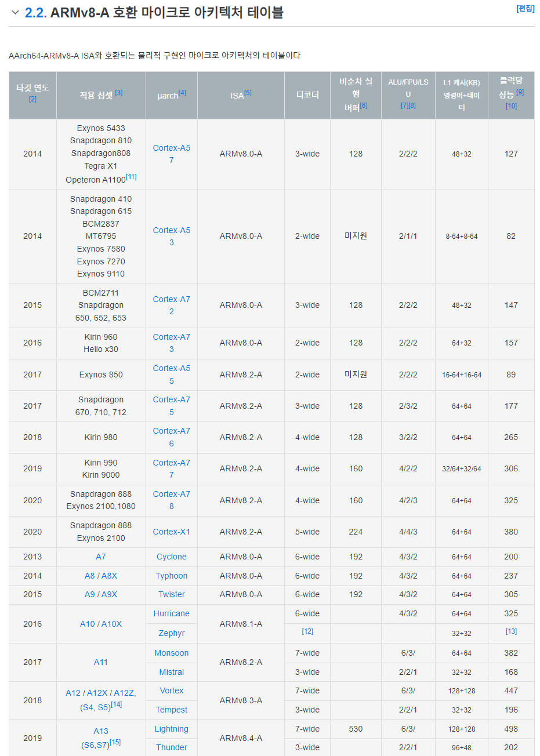This screenshot has height=756, width=540.
Task: Select the 224 buffer value for Cortex-X1
Action: 356,532
